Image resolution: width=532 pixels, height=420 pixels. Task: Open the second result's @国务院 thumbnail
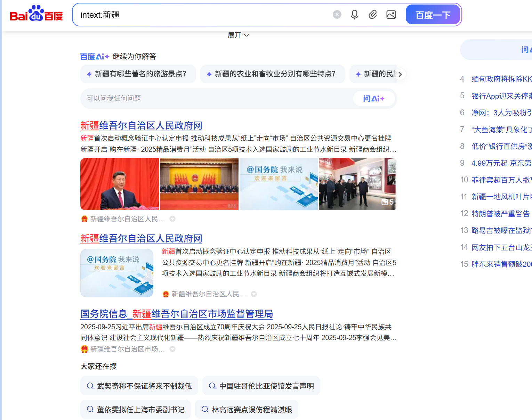(x=117, y=273)
